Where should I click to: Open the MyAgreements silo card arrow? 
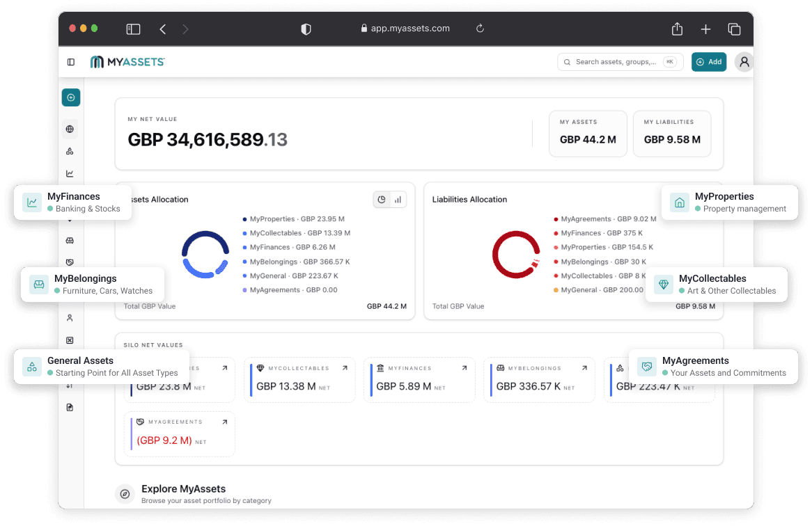[225, 422]
